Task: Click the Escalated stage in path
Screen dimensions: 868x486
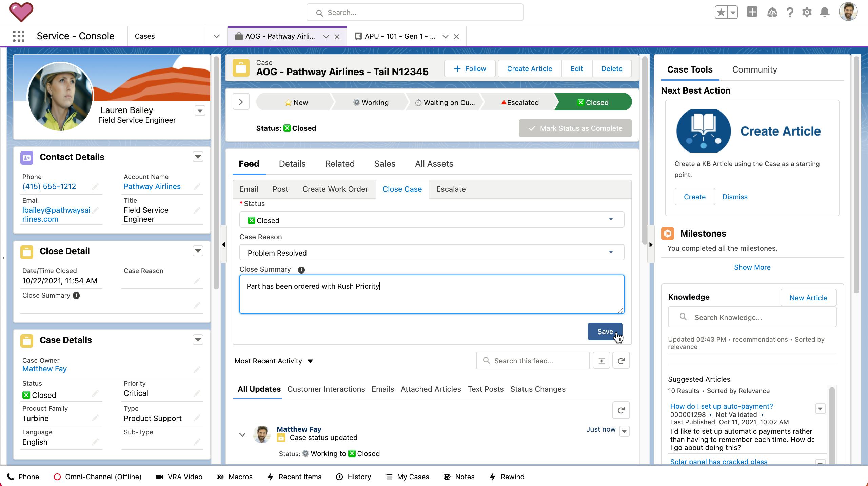Action: point(519,102)
